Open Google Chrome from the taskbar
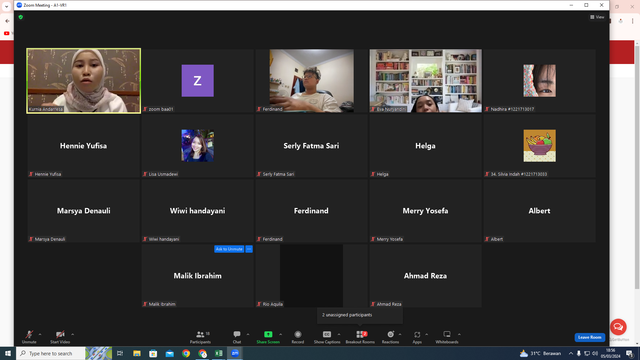The image size is (640, 360). (x=186, y=353)
